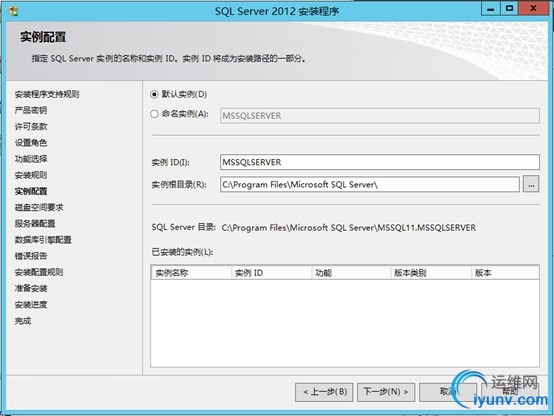This screenshot has height=416, width=554.
Task: Select 准备安装 step in sidebar
Action: [x=31, y=288]
